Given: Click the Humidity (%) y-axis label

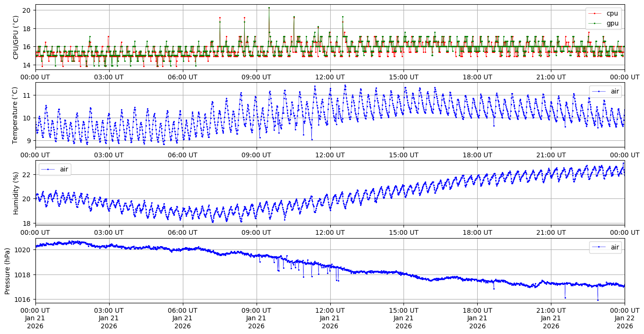Looking at the screenshot, I should tap(16, 193).
